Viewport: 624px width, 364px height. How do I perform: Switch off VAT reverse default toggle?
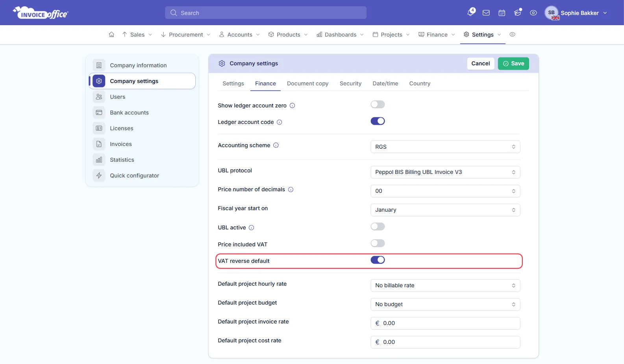point(378,260)
